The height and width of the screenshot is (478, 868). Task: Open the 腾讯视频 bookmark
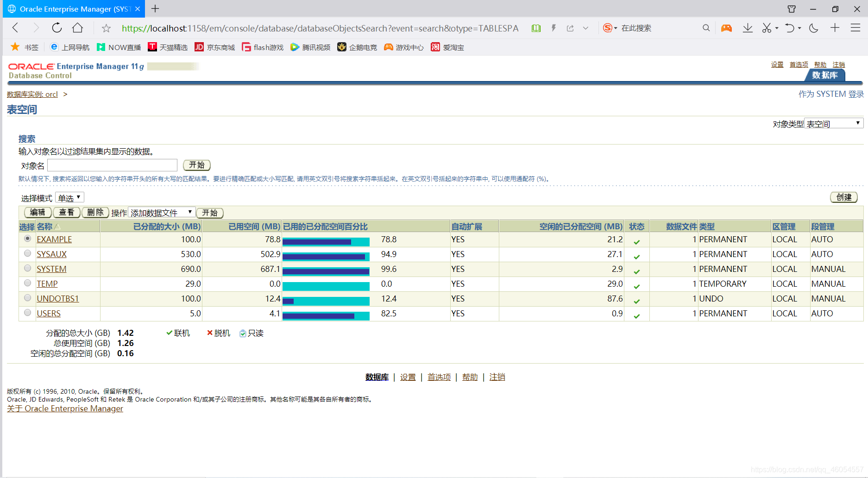point(310,47)
